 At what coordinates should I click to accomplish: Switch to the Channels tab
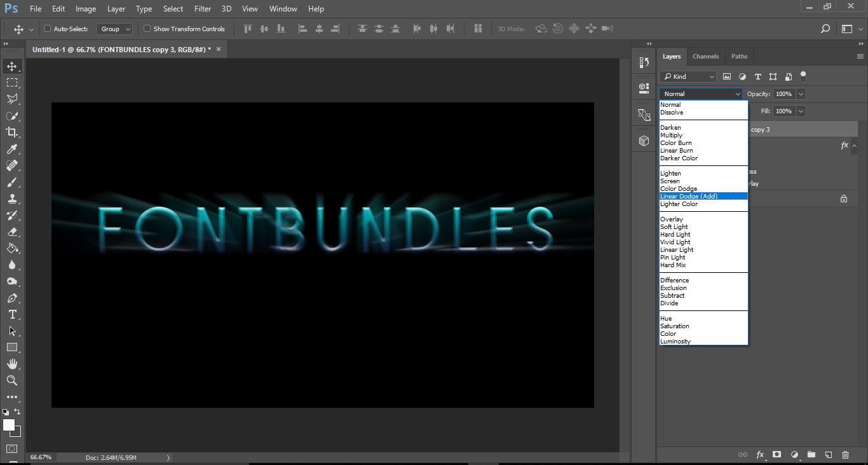[x=705, y=57]
